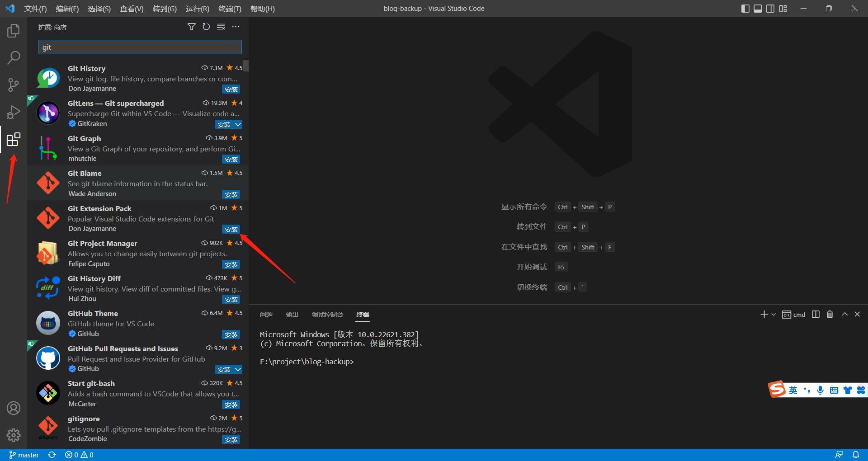Toggle the primary side bar layout button

(745, 9)
